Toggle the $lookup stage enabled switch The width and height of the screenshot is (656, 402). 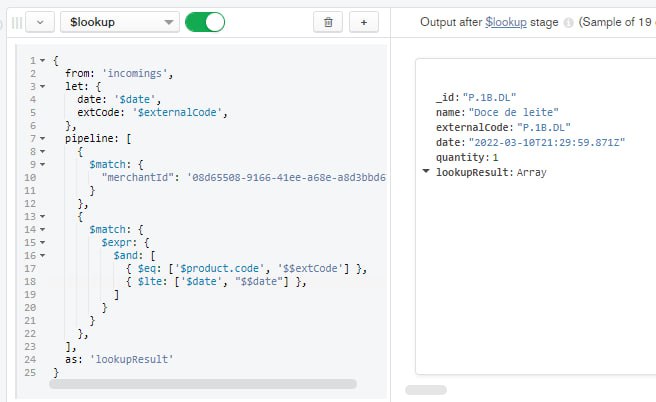tap(205, 22)
